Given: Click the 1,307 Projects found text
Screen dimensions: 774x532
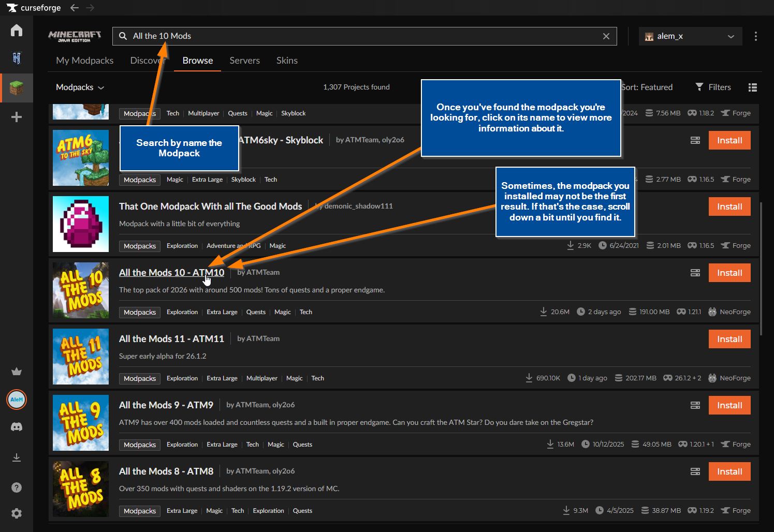Looking at the screenshot, I should coord(356,87).
